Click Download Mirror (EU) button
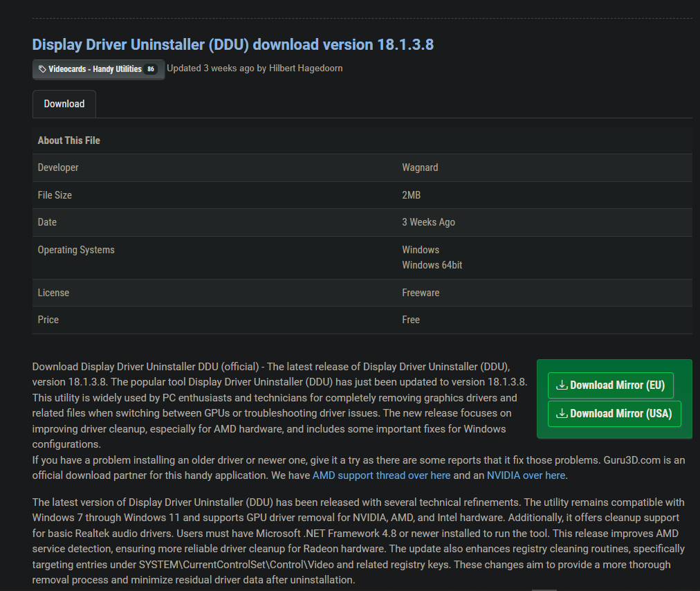The image size is (700, 591). point(610,385)
